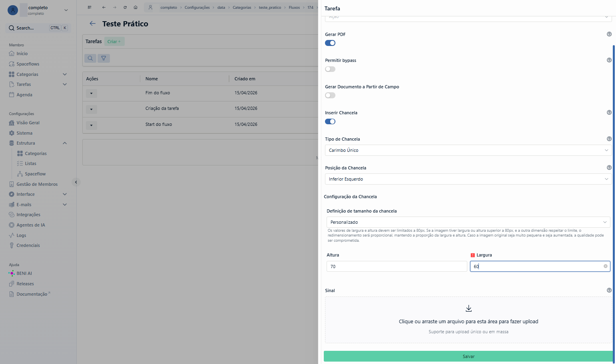
Task: Expand the actions dropdown for Fim do fluxo
Action: click(91, 93)
